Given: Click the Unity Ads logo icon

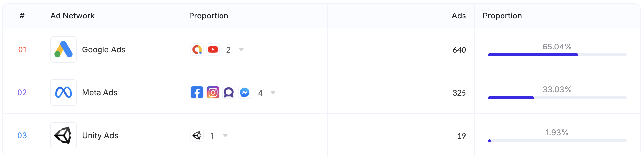Looking at the screenshot, I should click(63, 135).
